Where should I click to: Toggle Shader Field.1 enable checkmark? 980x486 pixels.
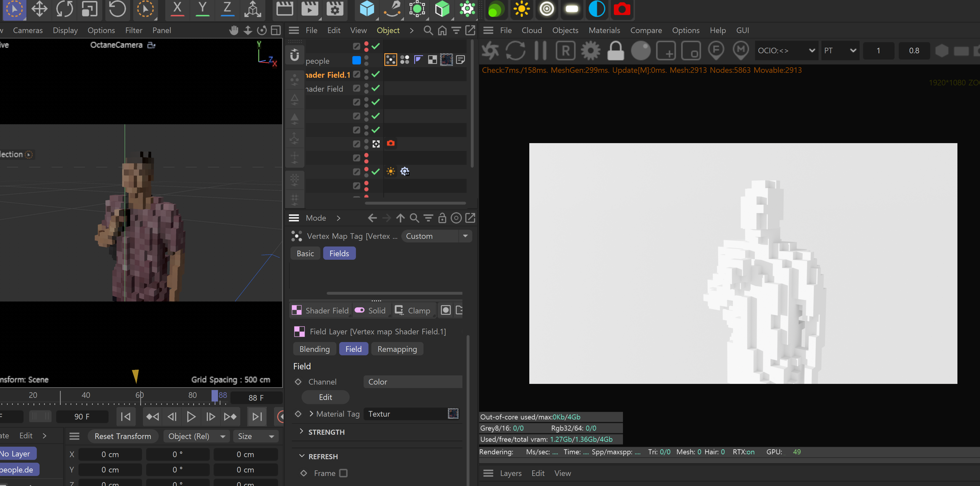click(x=375, y=74)
